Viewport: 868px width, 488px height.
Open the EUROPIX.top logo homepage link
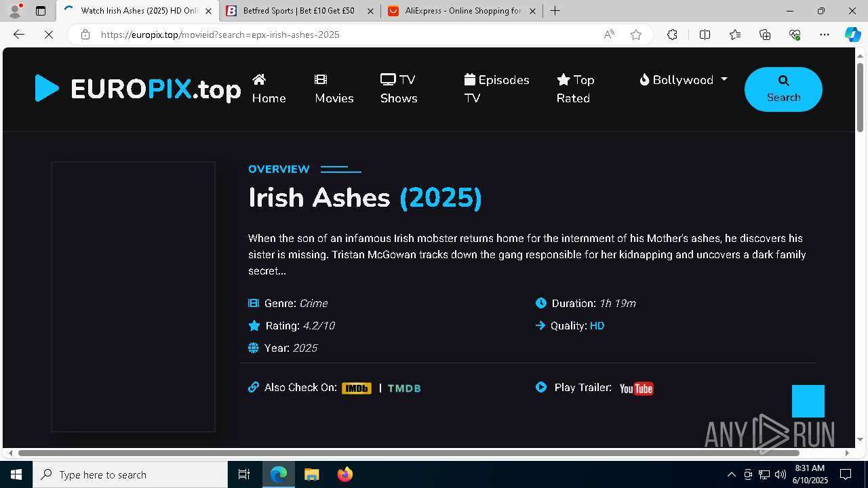coord(138,89)
